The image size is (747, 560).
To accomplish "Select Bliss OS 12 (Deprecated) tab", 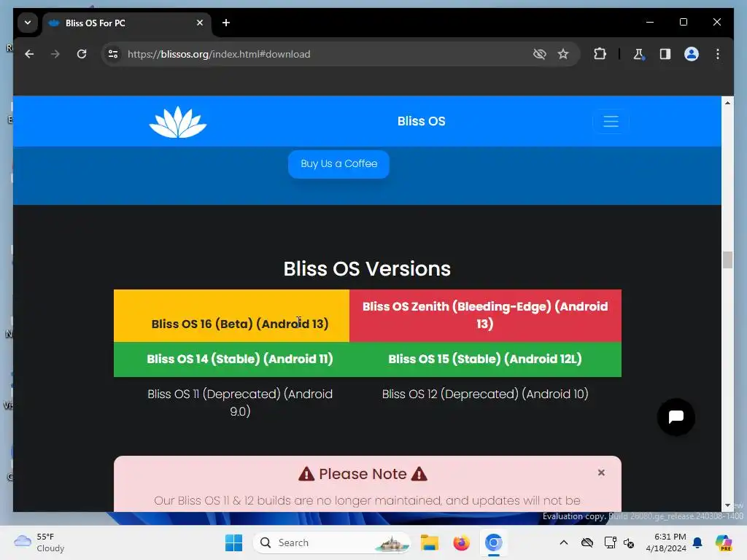I will (485, 394).
